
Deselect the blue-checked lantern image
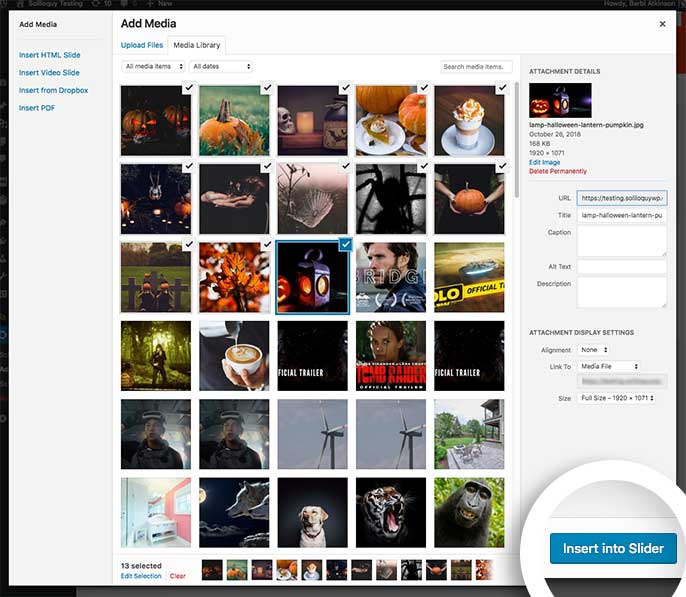point(346,244)
